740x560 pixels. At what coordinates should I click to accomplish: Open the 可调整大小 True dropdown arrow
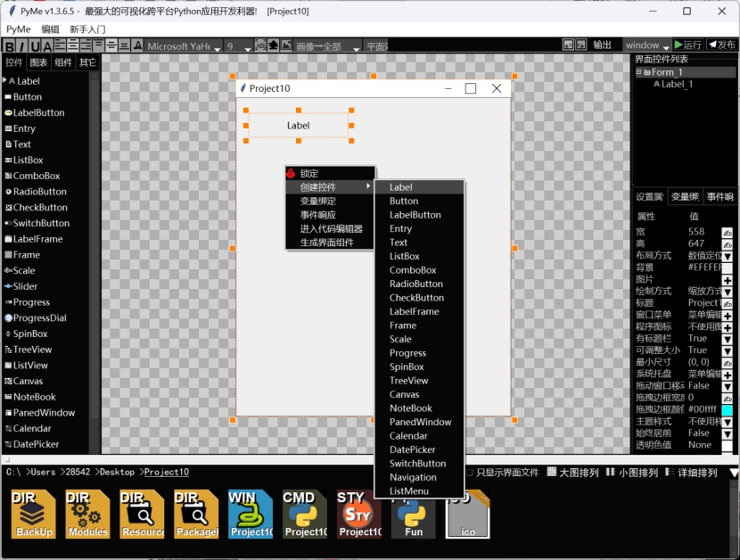coord(728,350)
